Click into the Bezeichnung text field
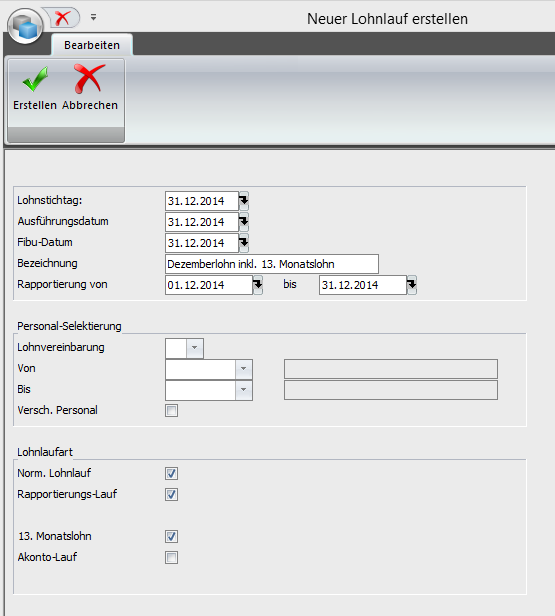The width and height of the screenshot is (555, 616). (272, 264)
